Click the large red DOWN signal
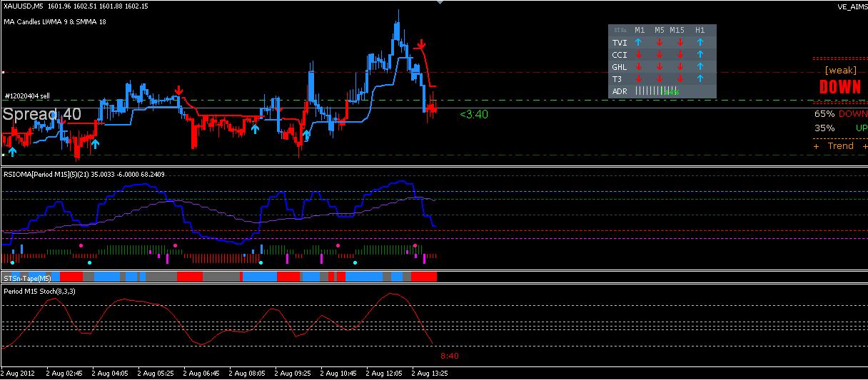 [x=840, y=88]
